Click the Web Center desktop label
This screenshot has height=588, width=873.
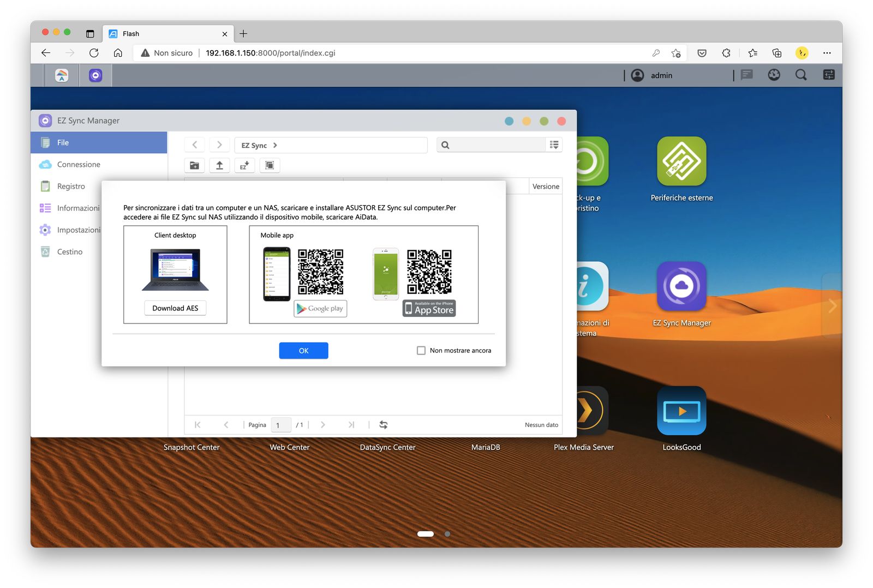click(289, 447)
